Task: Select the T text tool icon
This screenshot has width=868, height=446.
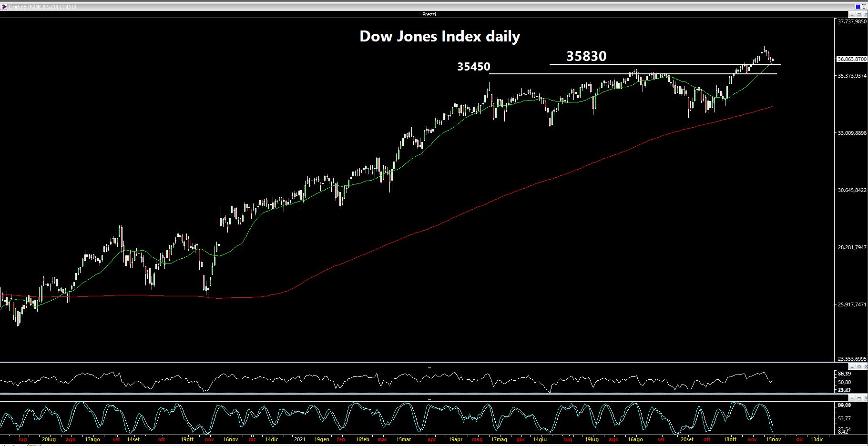Action: [864, 7]
